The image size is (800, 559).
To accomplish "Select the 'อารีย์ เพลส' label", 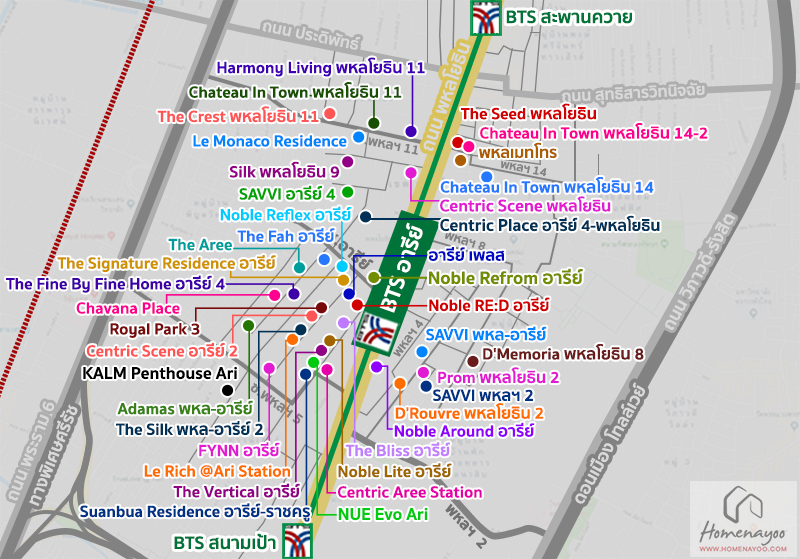I will (466, 256).
